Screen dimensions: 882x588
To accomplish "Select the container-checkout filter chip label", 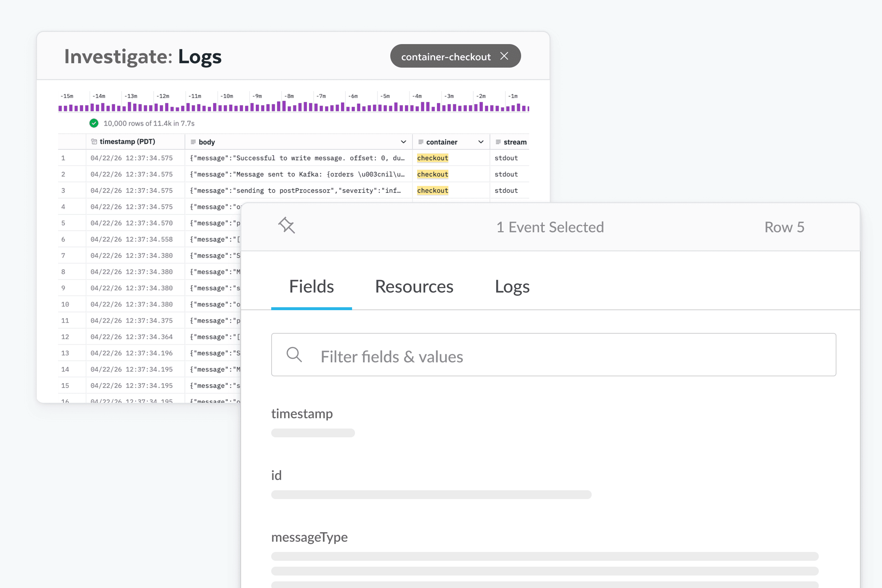I will coord(445,57).
